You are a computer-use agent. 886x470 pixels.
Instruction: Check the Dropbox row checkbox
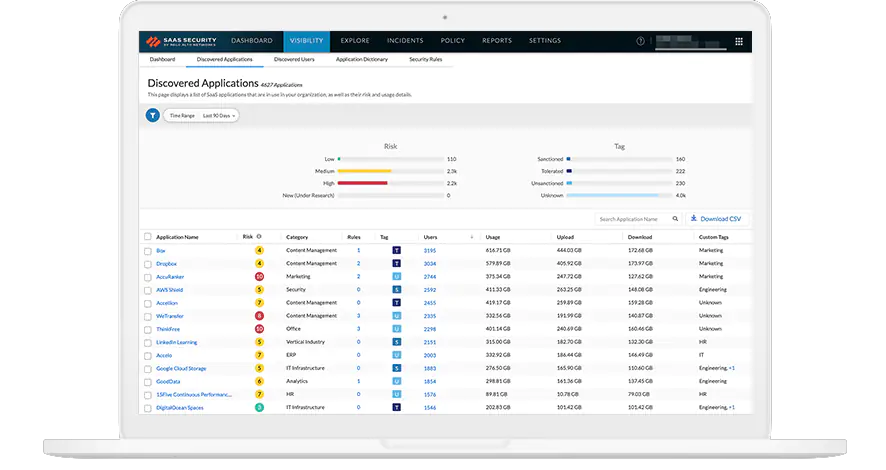(x=147, y=264)
